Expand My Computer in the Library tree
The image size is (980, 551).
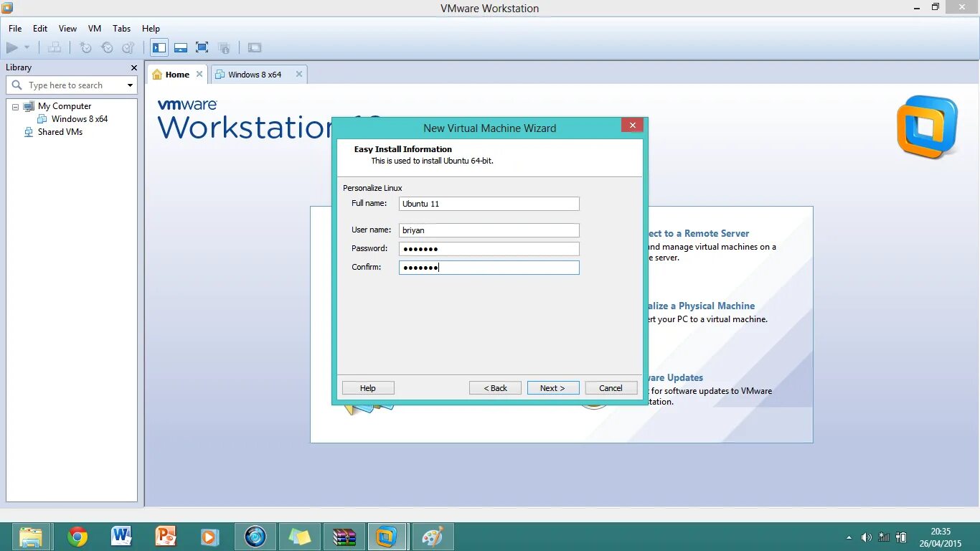point(15,105)
